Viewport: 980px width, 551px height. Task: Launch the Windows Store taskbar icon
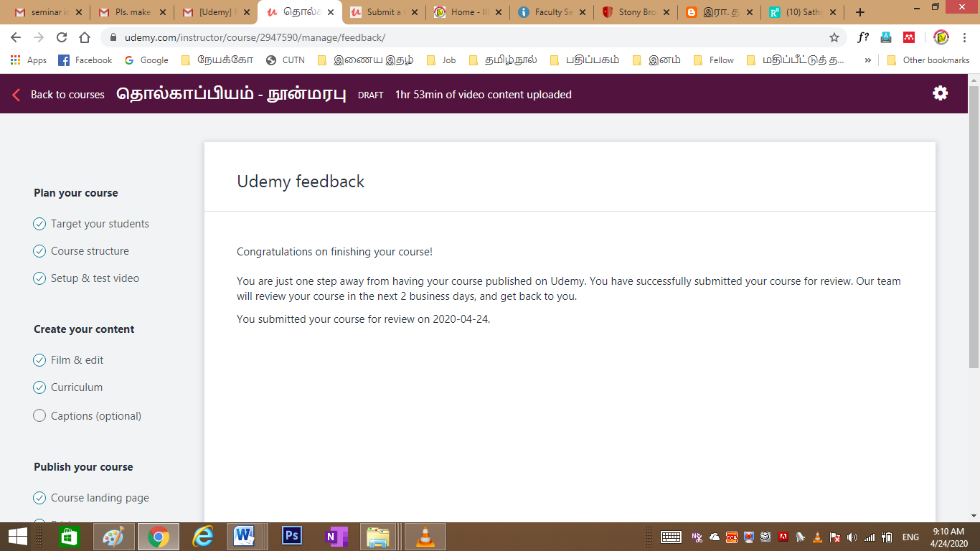[x=68, y=537]
